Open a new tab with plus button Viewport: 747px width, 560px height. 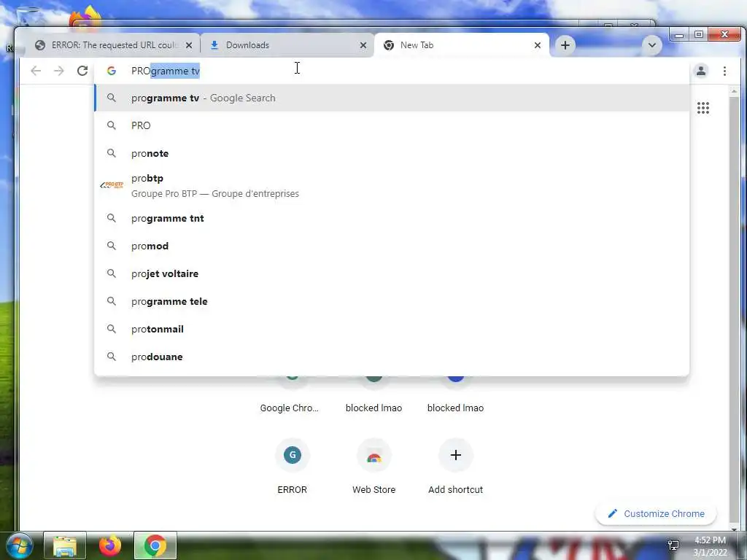coord(565,45)
